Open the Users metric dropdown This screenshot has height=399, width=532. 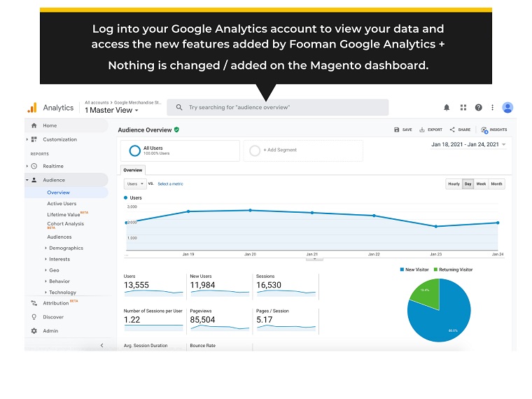(134, 184)
